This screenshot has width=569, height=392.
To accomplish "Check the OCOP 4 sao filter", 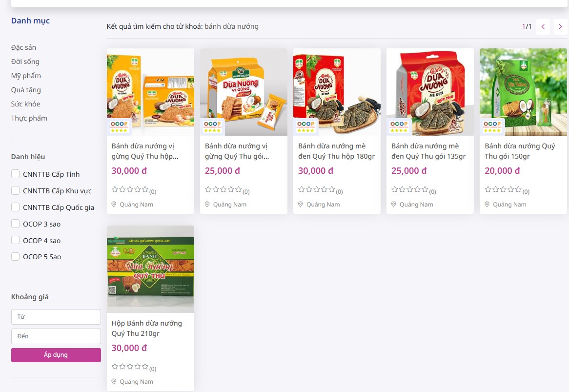I will (x=15, y=240).
